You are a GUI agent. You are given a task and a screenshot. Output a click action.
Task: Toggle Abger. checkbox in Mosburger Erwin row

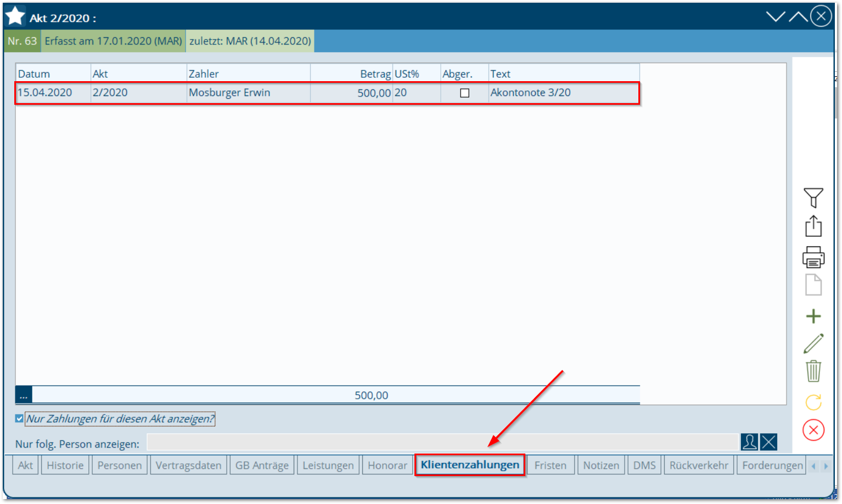pos(464,93)
